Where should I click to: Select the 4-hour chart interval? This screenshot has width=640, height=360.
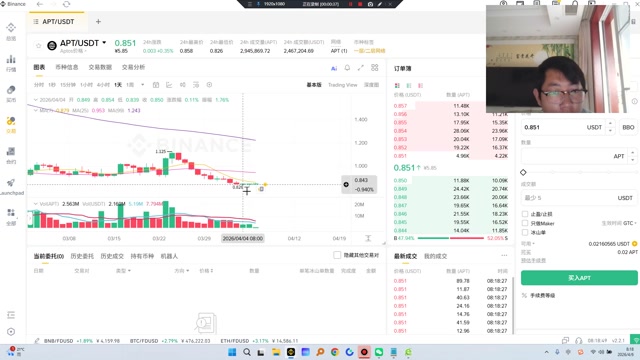(x=103, y=85)
